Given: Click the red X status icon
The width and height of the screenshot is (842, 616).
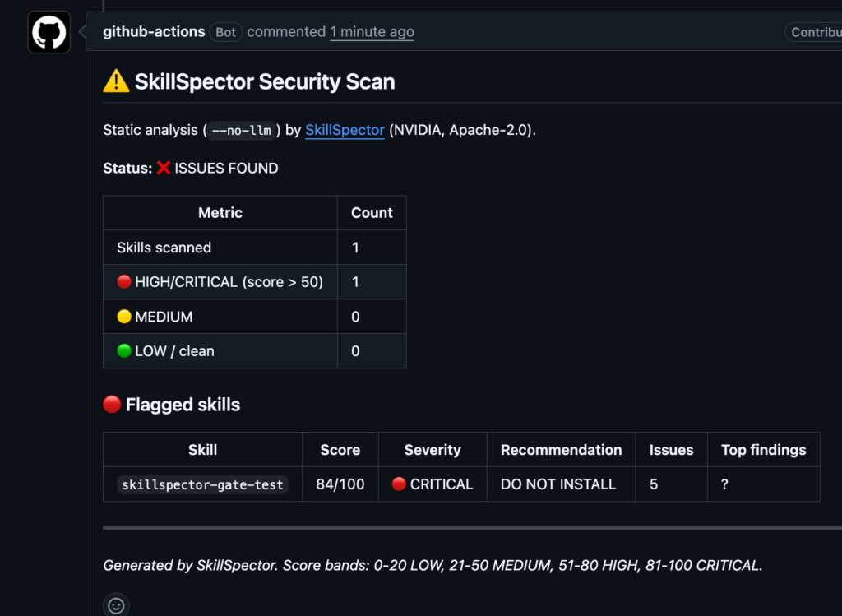Looking at the screenshot, I should click(164, 168).
